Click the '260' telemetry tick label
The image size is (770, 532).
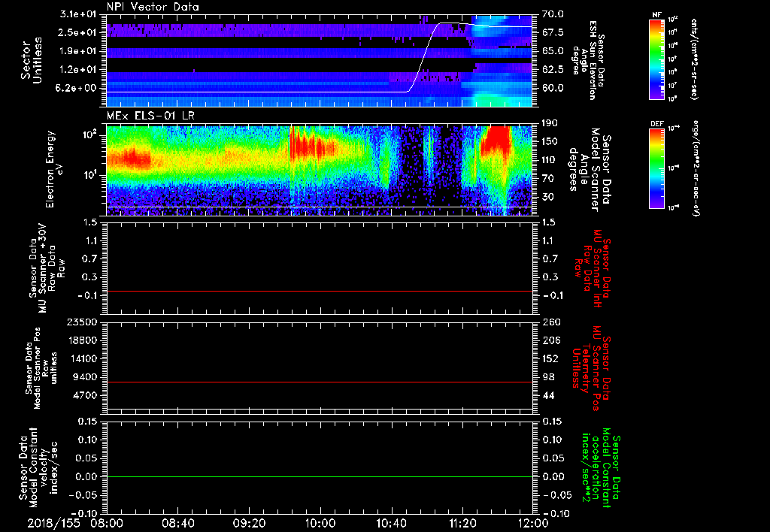coord(550,322)
